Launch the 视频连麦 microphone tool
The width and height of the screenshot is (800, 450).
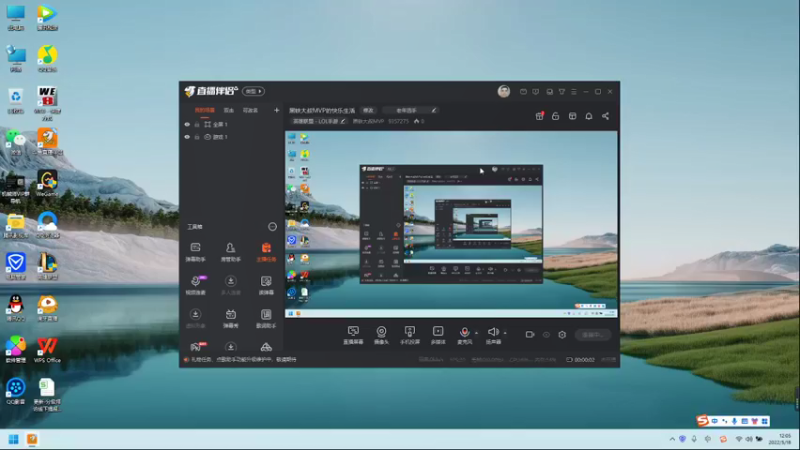[x=195, y=285]
